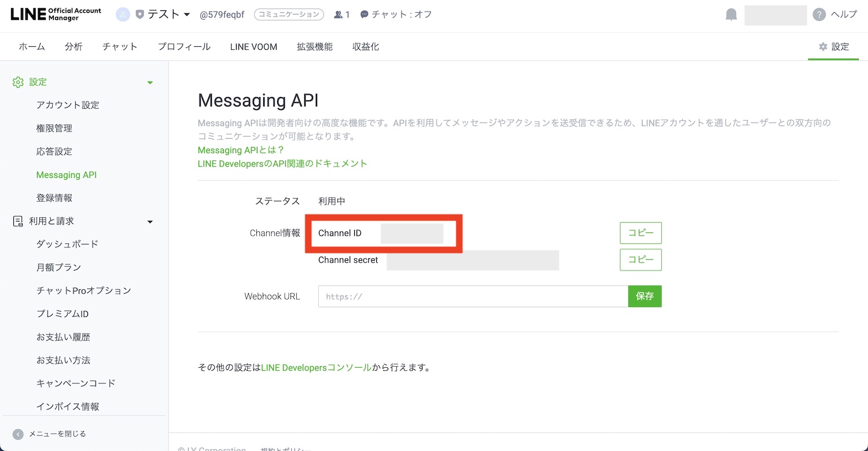Click the 設定 gear tab at top right
This screenshot has height=451, width=868.
tap(834, 47)
